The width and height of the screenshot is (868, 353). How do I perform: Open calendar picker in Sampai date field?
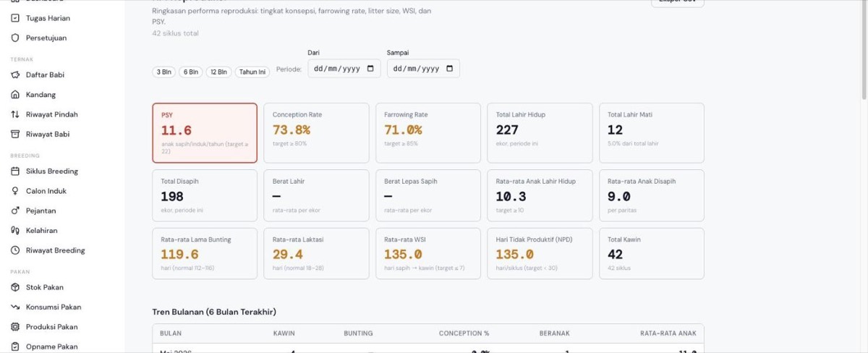450,69
